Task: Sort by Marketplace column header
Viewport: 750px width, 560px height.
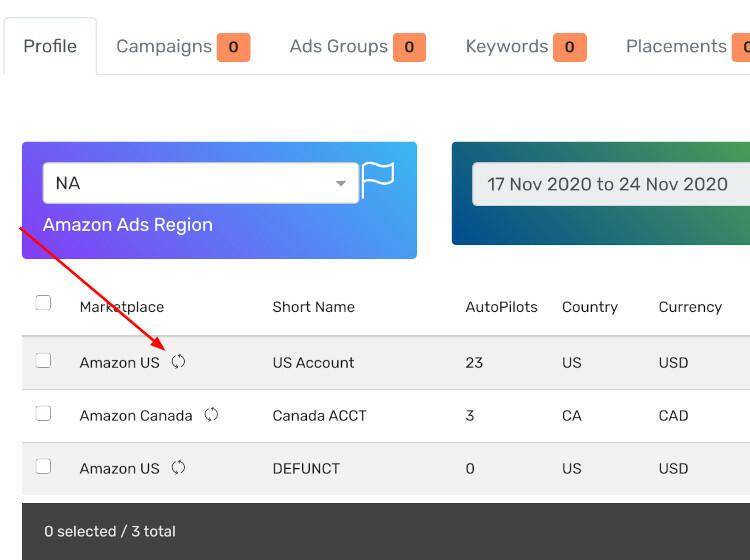Action: click(121, 307)
